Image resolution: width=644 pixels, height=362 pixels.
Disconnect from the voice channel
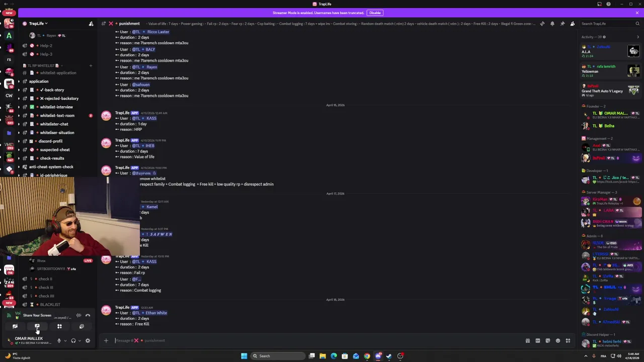(88, 316)
